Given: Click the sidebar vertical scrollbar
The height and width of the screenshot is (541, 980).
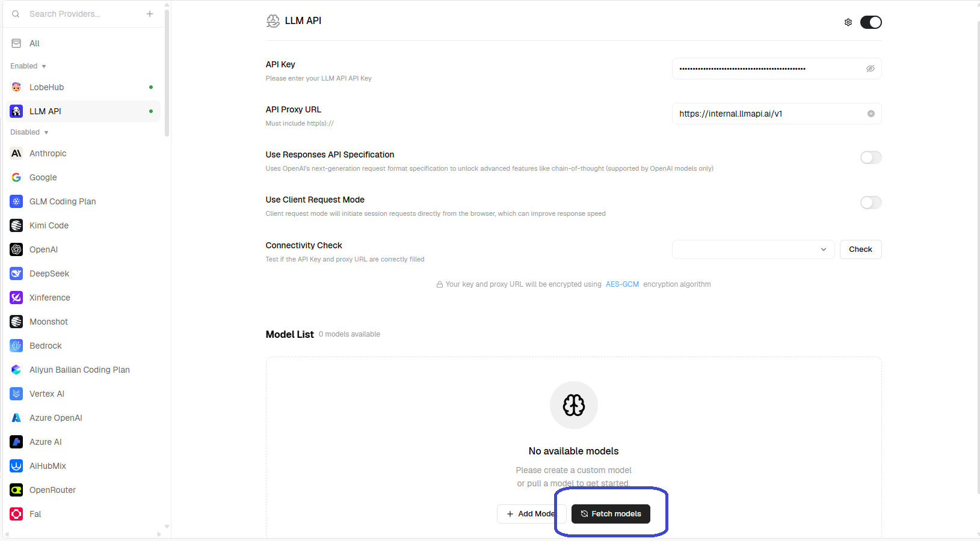Looking at the screenshot, I should pyautogui.click(x=167, y=72).
